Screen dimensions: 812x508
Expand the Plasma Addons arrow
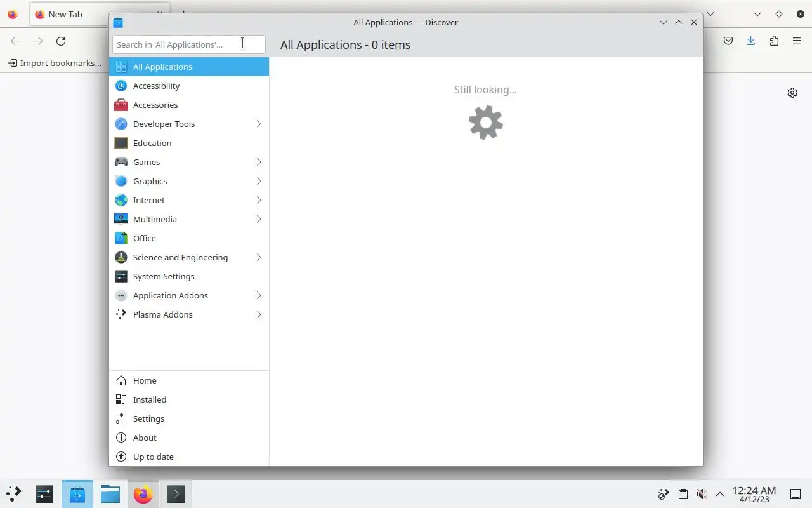259,314
